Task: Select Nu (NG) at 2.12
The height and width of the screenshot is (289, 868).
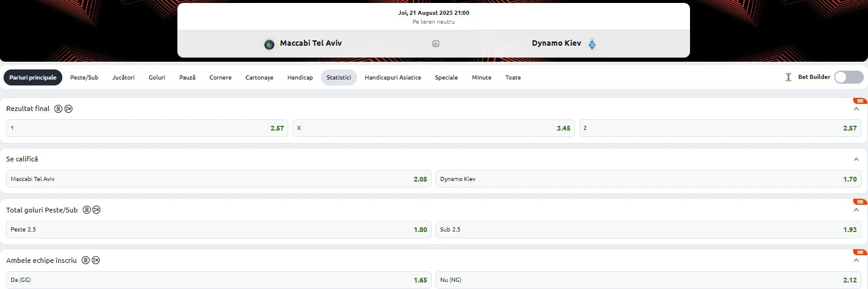Action: 648,280
